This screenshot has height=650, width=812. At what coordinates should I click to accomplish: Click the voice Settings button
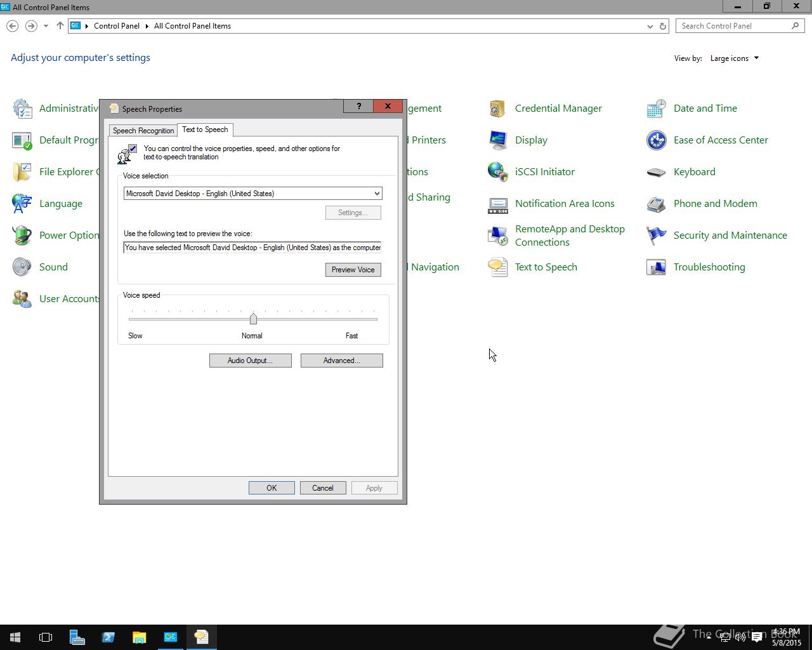click(353, 213)
